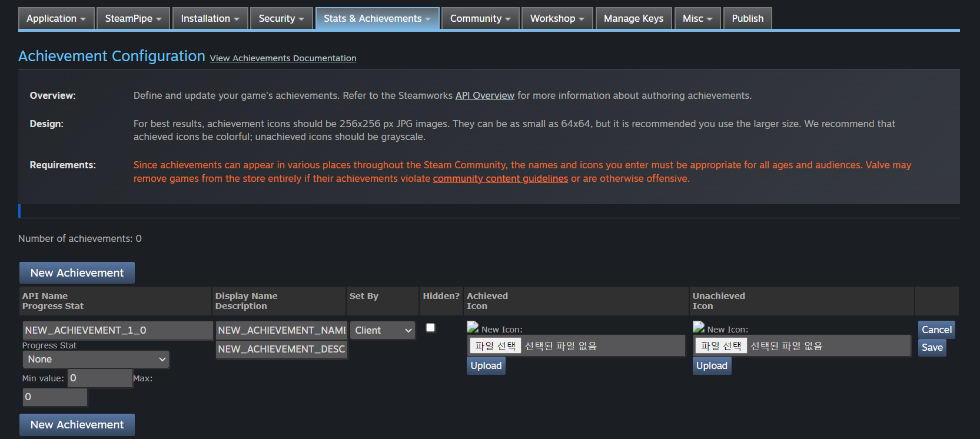Viewport: 980px width, 439px height.
Task: Choose file for the Achieved icon
Action: (496, 346)
